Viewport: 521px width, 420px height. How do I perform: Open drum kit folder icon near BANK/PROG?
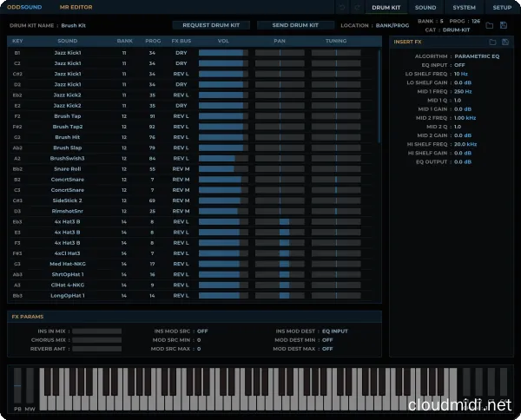(x=490, y=25)
